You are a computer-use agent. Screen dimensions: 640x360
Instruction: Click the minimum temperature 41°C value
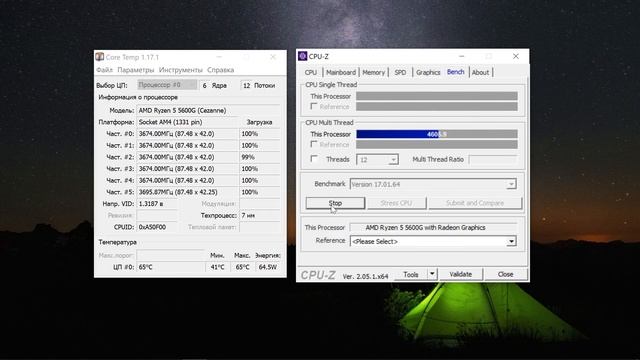218,267
